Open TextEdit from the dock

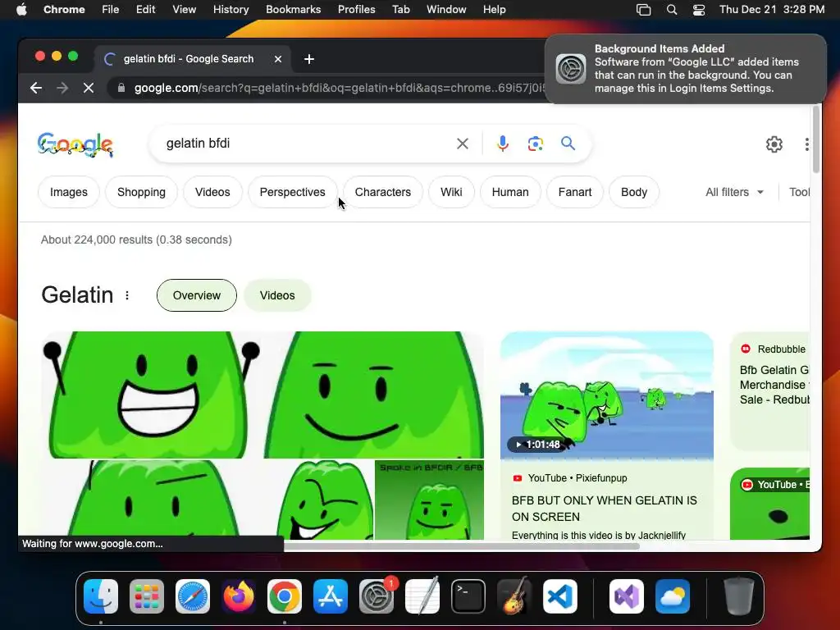(x=422, y=596)
